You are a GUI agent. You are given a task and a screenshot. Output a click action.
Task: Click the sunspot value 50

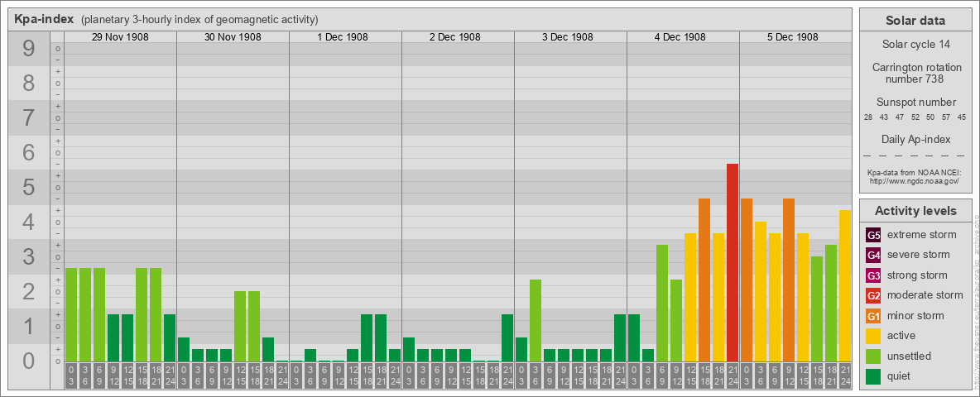click(x=930, y=117)
